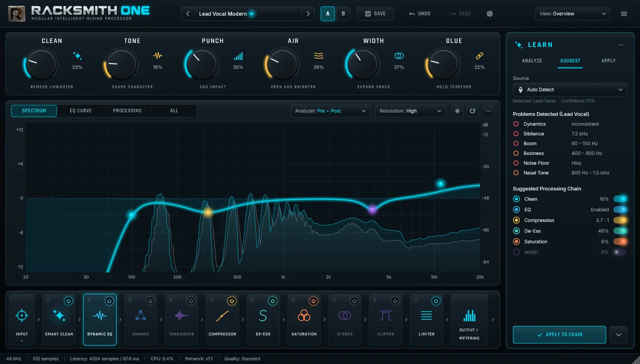This screenshot has width=640, height=364.
Task: Click the freeze snowflake icon on the analyzer
Action: [x=457, y=111]
